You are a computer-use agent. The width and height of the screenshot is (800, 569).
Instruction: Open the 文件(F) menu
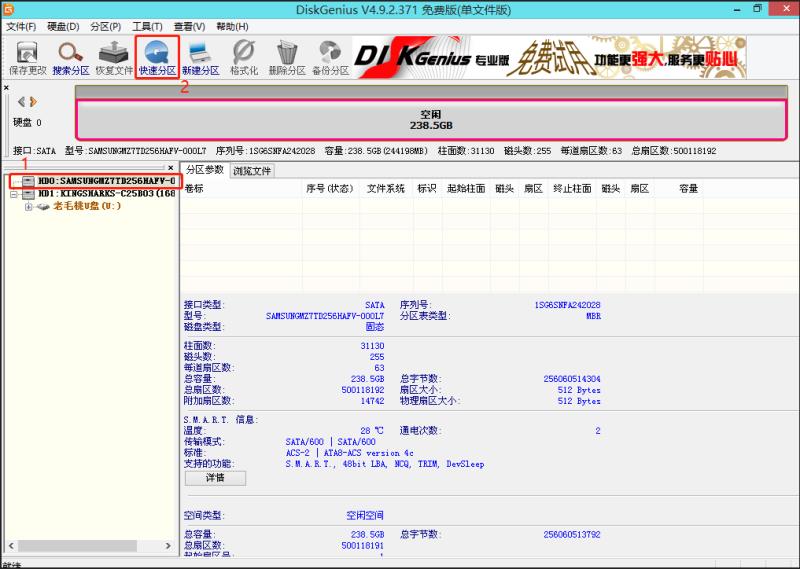(x=21, y=27)
